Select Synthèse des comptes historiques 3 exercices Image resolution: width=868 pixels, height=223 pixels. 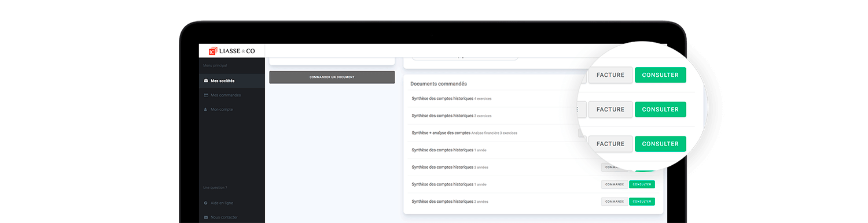click(451, 116)
